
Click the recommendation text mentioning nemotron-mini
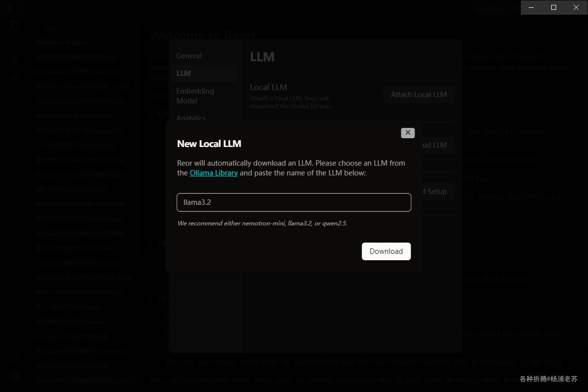coord(262,223)
